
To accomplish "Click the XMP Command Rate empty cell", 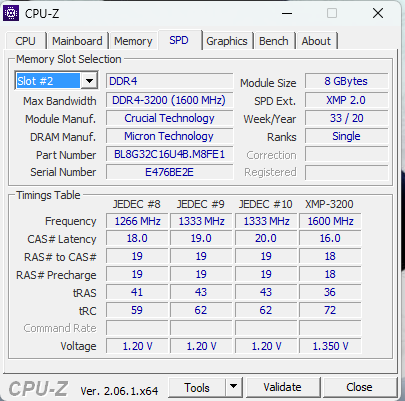I will 330,328.
